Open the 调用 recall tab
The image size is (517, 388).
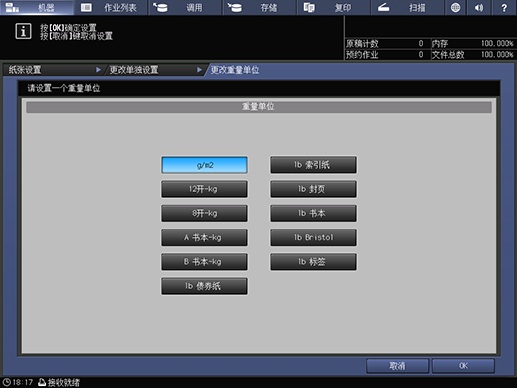pyautogui.click(x=185, y=7)
